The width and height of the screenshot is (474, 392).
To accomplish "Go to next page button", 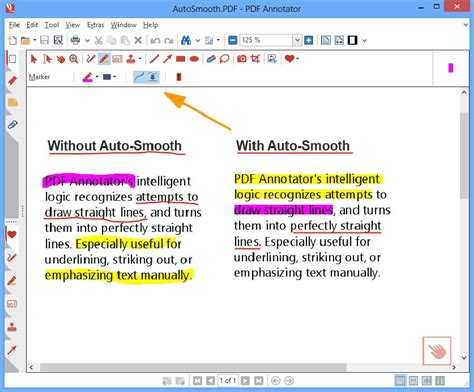I will pos(245,380).
